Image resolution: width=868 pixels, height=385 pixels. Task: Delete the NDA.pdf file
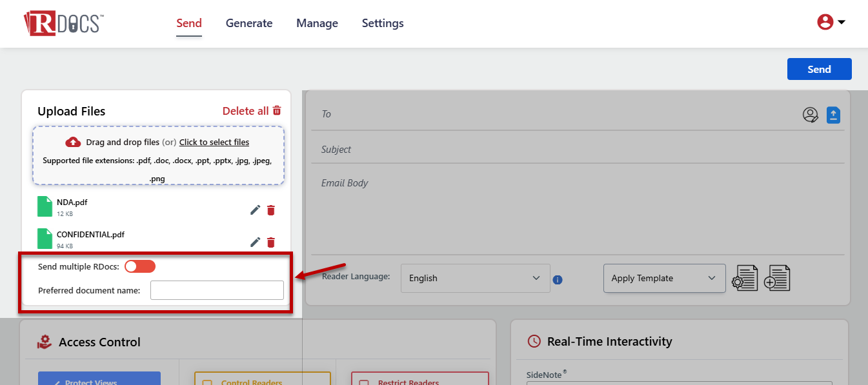coord(271,210)
